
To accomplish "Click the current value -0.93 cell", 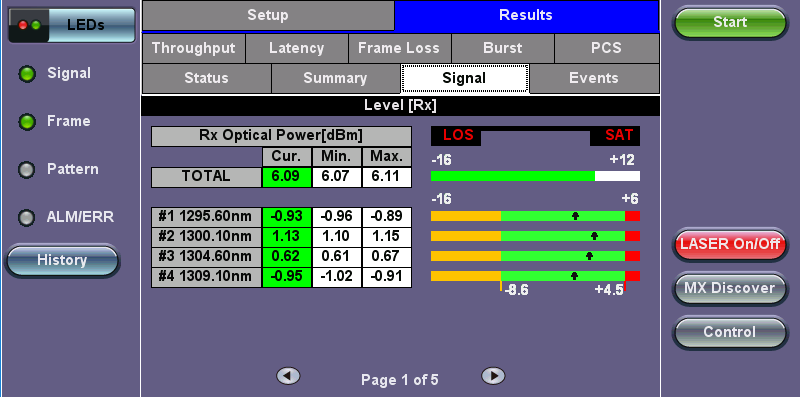I will tap(287, 217).
